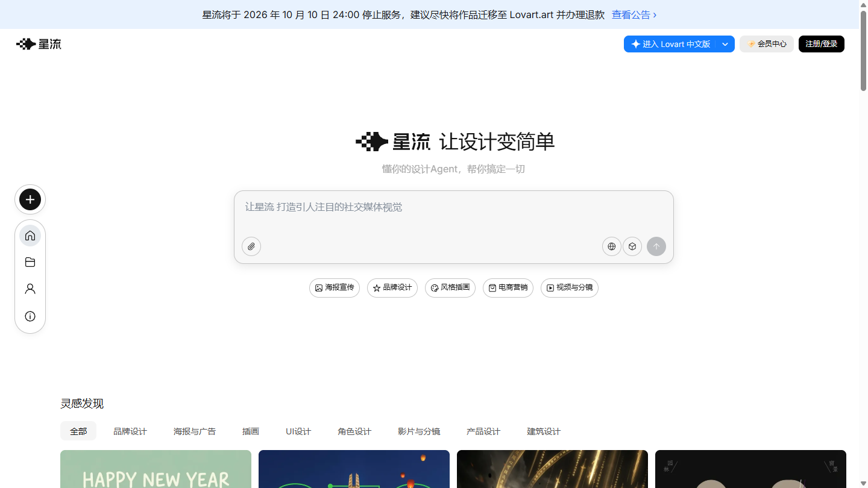Switch to the 产品设计 tab
The height and width of the screenshot is (488, 868).
(x=483, y=431)
